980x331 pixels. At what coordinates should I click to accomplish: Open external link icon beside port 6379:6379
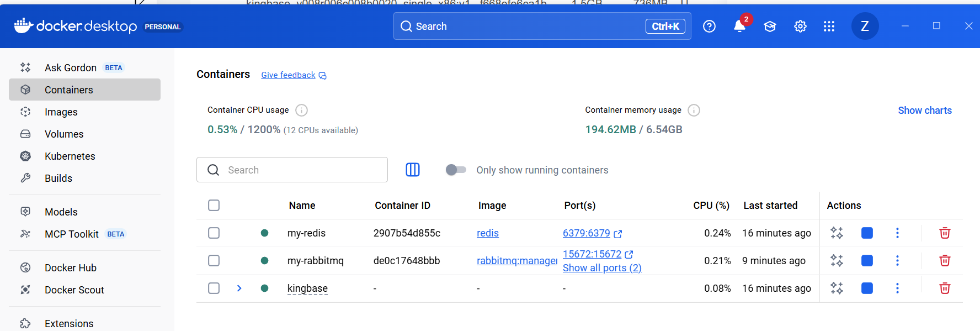pyautogui.click(x=618, y=234)
